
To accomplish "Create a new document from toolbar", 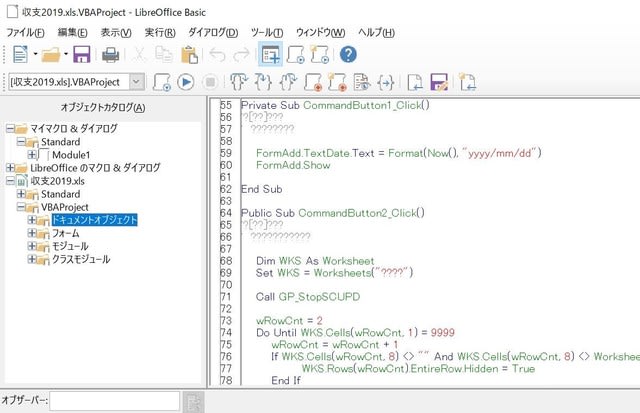I will point(20,54).
